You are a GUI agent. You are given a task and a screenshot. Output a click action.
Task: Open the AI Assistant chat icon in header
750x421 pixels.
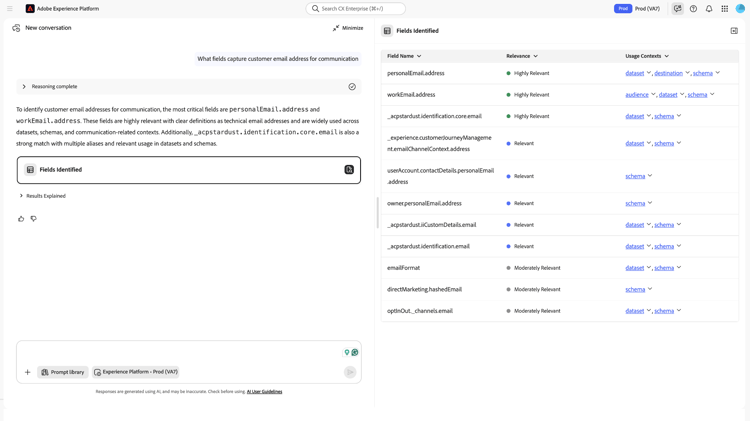[677, 9]
